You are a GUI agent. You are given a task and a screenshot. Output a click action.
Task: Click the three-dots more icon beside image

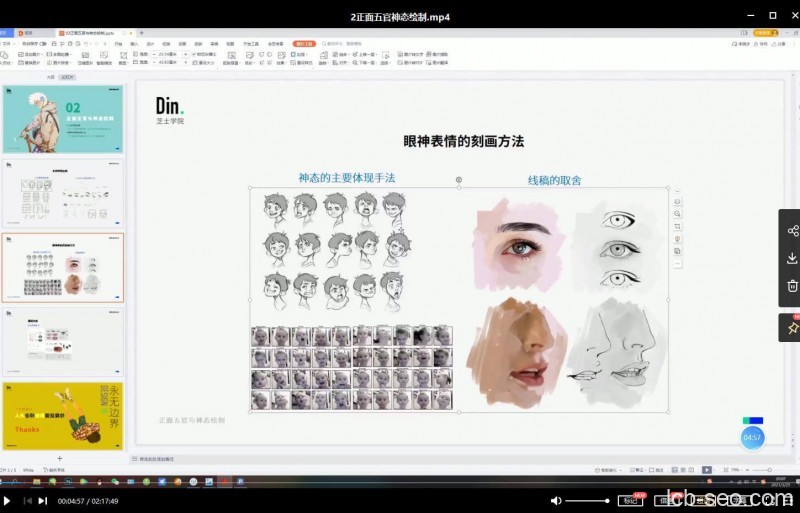[x=678, y=263]
